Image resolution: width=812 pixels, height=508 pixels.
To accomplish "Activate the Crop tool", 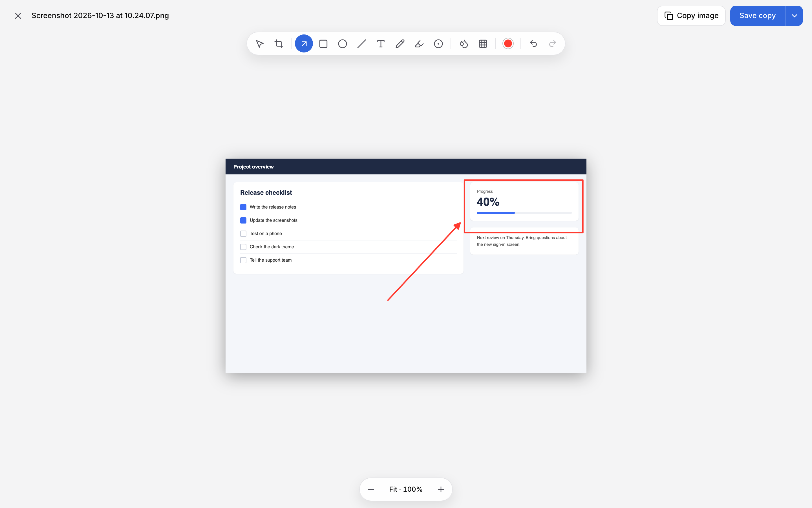I will click(x=279, y=44).
